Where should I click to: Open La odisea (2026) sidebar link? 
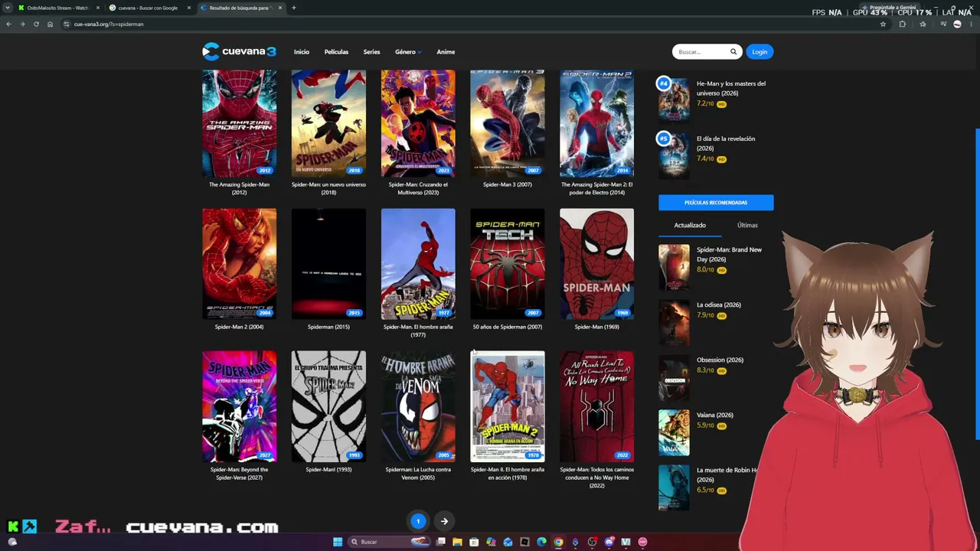(x=718, y=305)
